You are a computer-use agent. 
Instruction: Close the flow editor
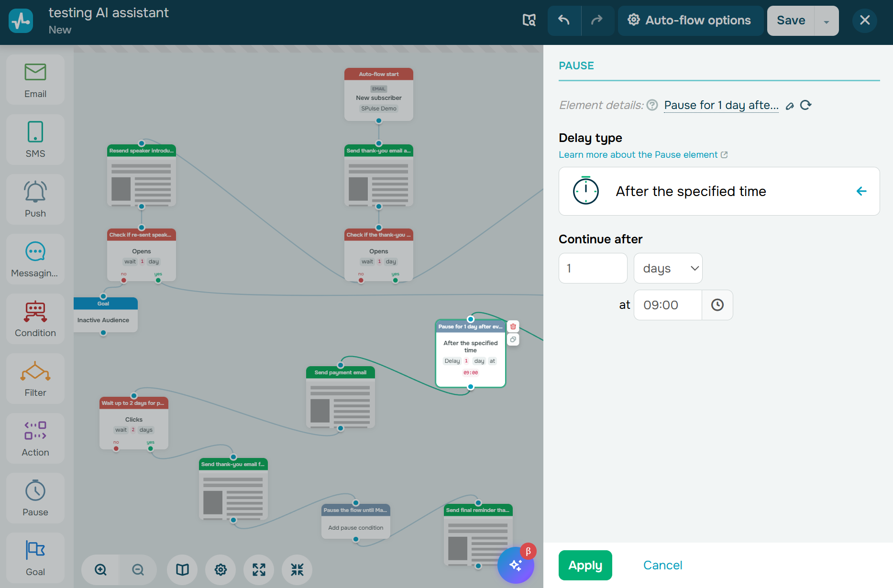[865, 20]
